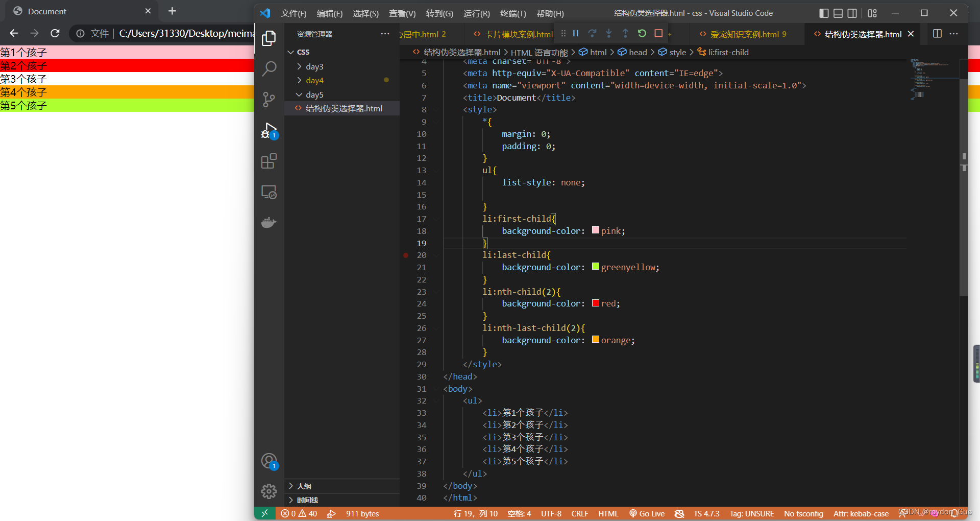The width and height of the screenshot is (980, 521).
Task: Select 结构伪类选择器.html in file tree
Action: click(x=342, y=108)
